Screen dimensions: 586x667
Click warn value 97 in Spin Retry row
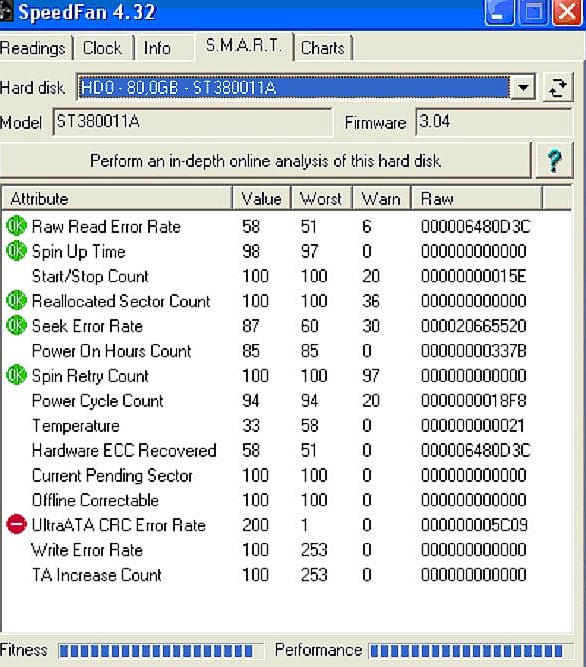pos(371,376)
